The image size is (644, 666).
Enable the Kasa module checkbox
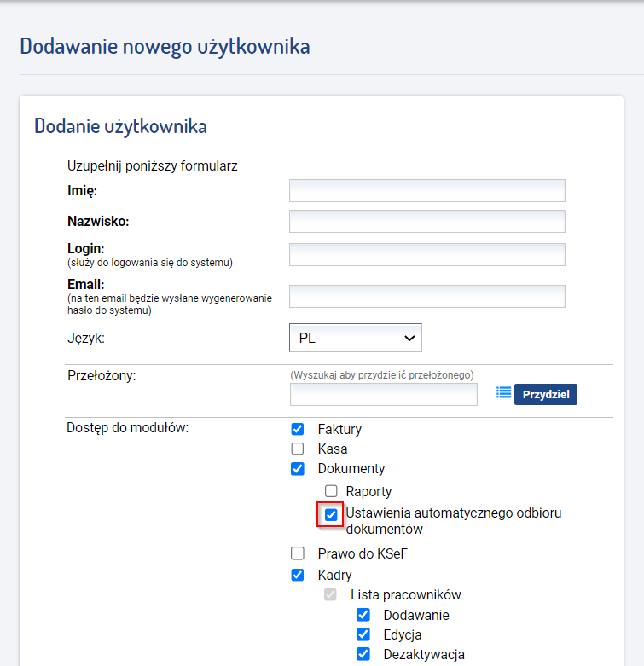pos(298,449)
